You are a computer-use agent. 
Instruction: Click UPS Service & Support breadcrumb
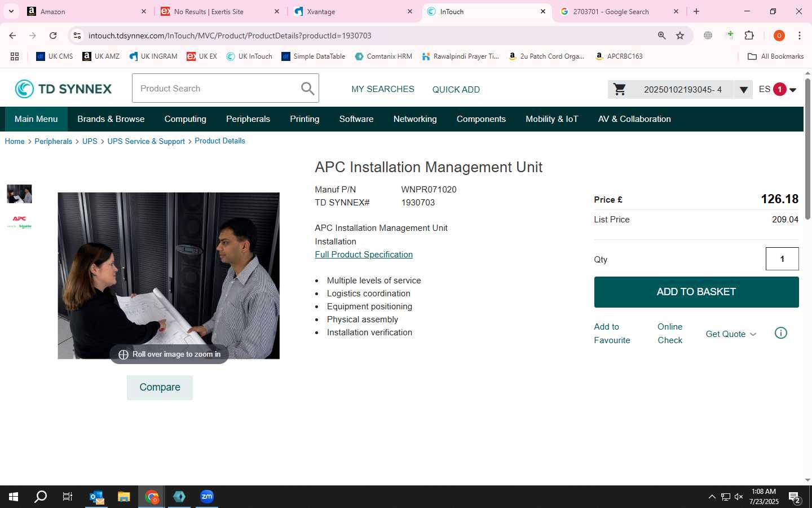[146, 141]
